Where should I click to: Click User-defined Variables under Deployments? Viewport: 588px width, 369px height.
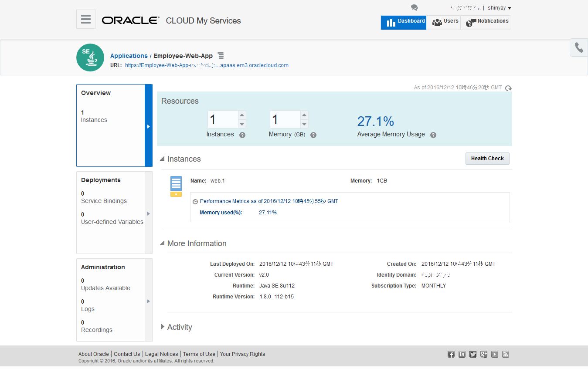point(112,222)
